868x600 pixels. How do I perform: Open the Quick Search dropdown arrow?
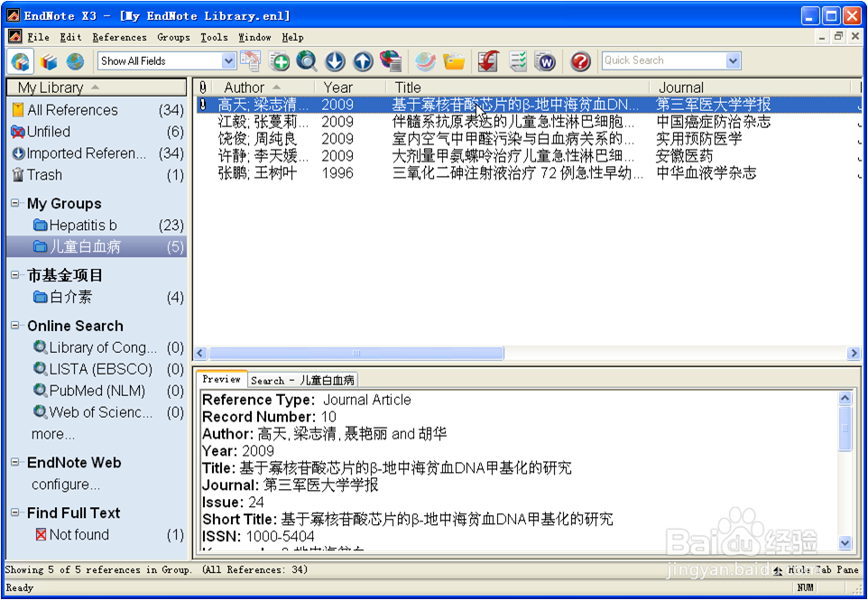tap(733, 60)
